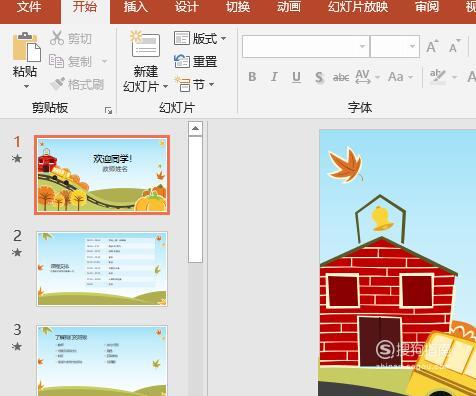Select slide 3 thumbnail in panel
Viewport: 476px width, 396px height.
[102, 361]
